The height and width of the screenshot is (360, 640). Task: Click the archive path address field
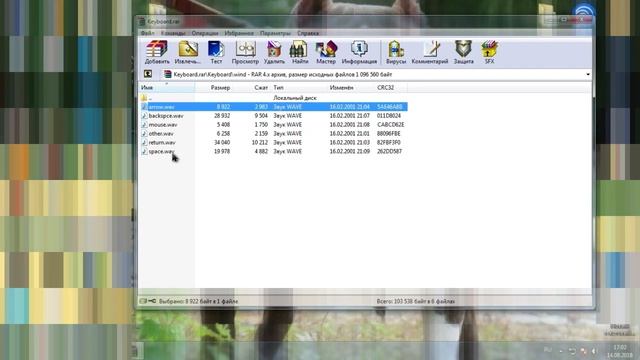[x=373, y=74]
